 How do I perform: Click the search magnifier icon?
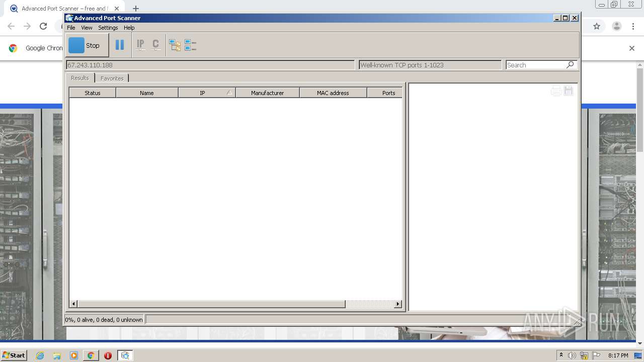tap(570, 65)
